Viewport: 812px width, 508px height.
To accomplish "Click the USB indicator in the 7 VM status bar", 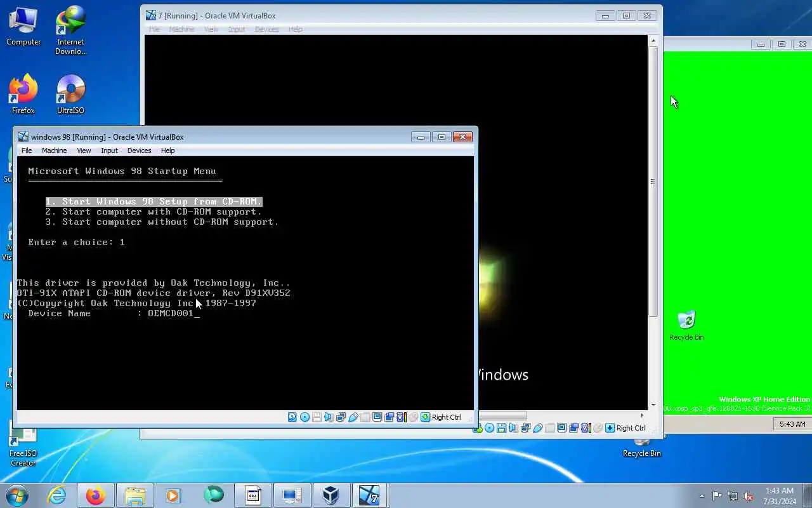I will 538,428.
